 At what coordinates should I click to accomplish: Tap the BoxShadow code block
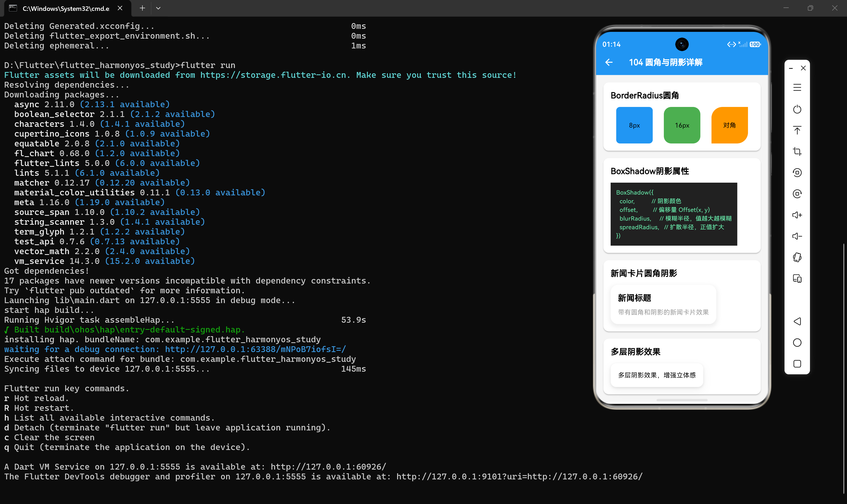[x=674, y=214]
